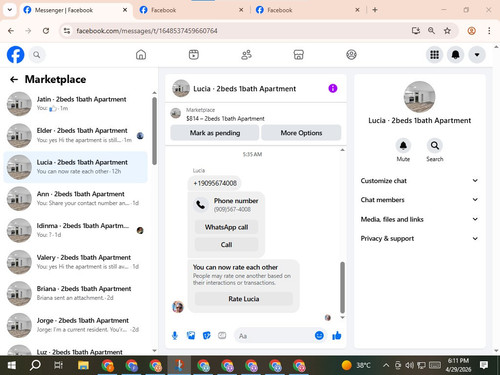Click the address bar URL
500x375 pixels.
[x=147, y=31]
